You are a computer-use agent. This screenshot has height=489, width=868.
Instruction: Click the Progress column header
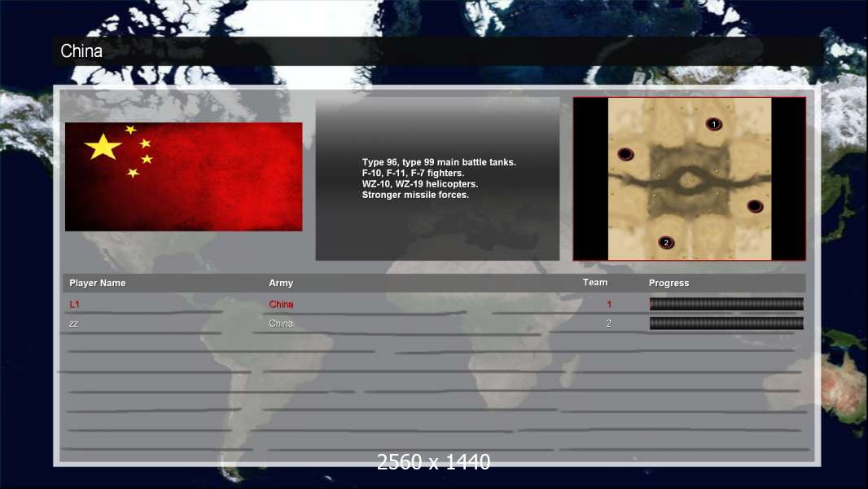click(x=669, y=283)
